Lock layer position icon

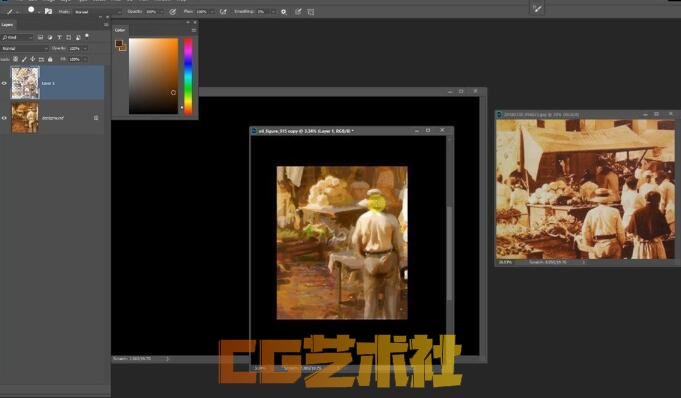pyautogui.click(x=33, y=59)
